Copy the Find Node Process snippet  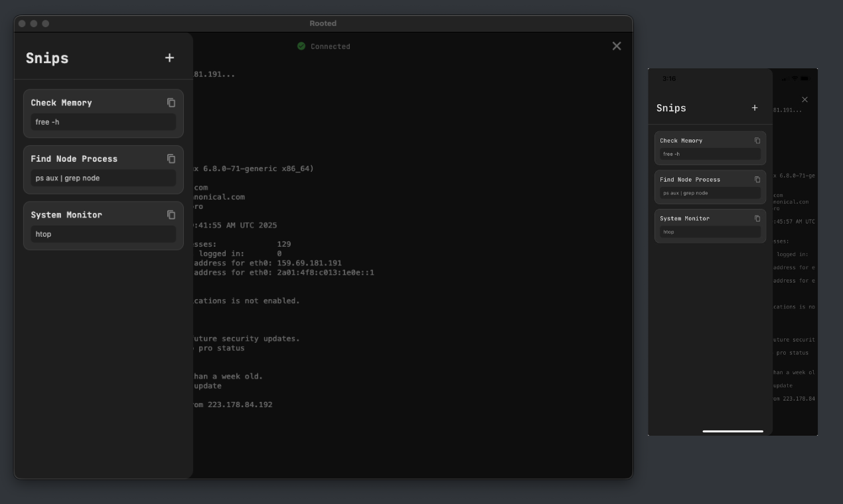click(x=171, y=158)
